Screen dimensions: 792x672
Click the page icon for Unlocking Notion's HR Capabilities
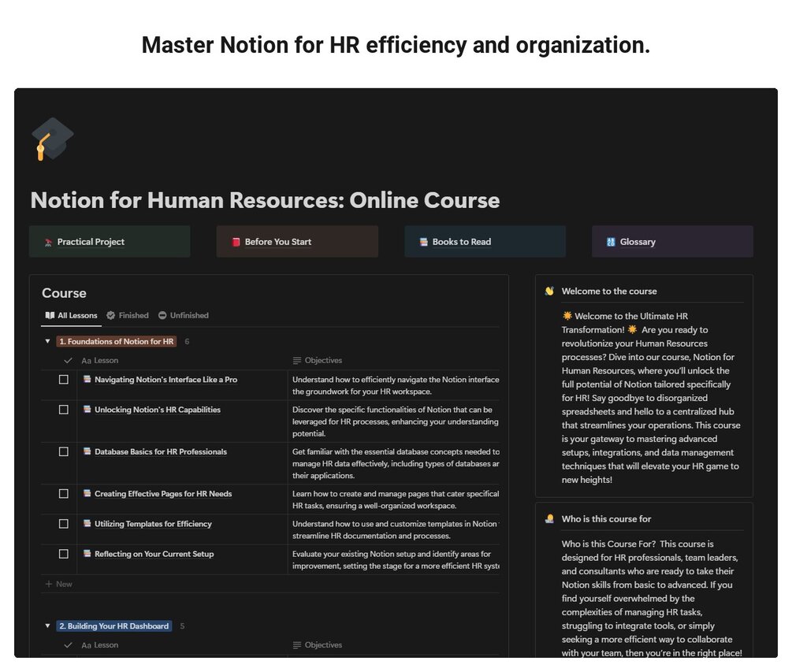pyautogui.click(x=87, y=410)
